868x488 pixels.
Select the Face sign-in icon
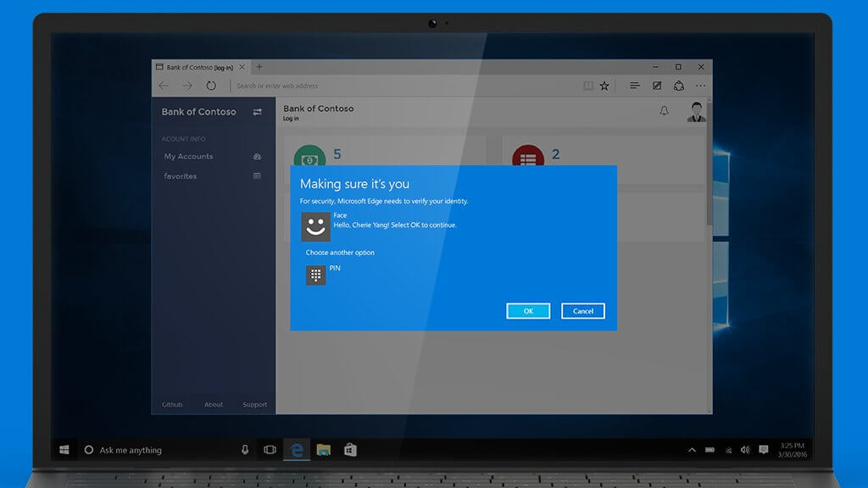(315, 226)
